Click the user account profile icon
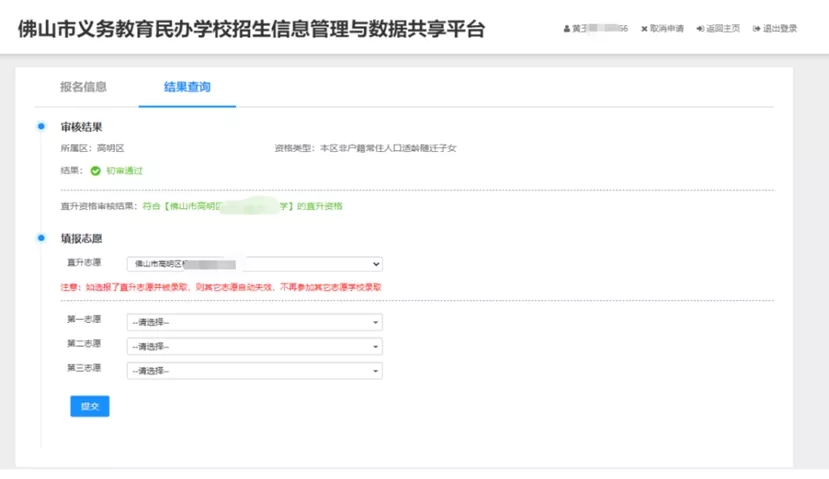Screen dimensions: 829x479 click(x=566, y=29)
